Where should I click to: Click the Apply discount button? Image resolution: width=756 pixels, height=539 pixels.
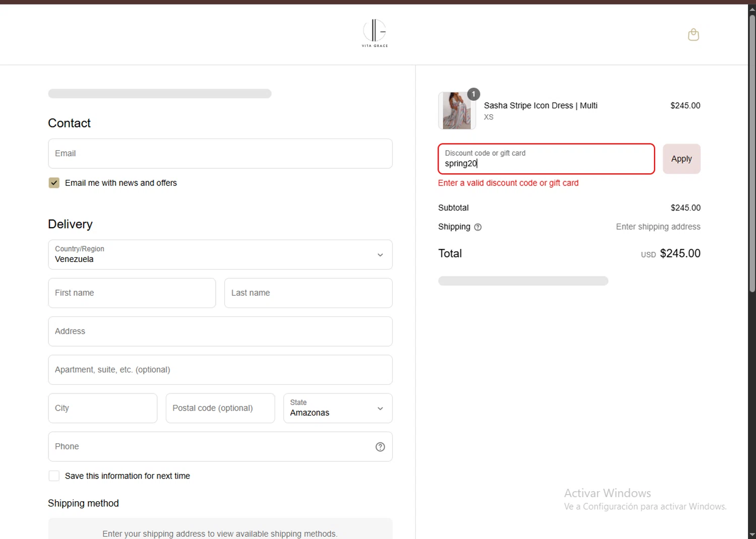pyautogui.click(x=681, y=159)
